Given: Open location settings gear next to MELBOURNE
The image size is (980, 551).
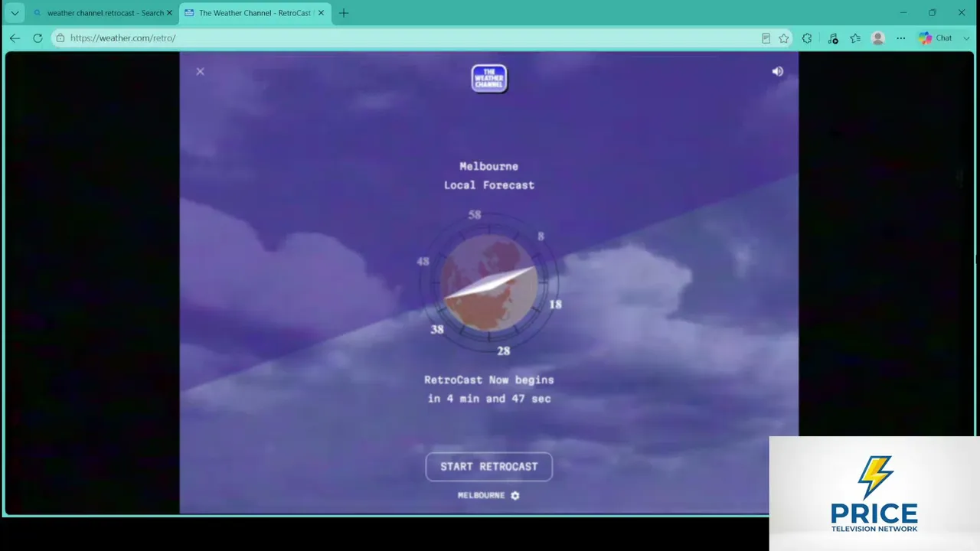Looking at the screenshot, I should 515,495.
